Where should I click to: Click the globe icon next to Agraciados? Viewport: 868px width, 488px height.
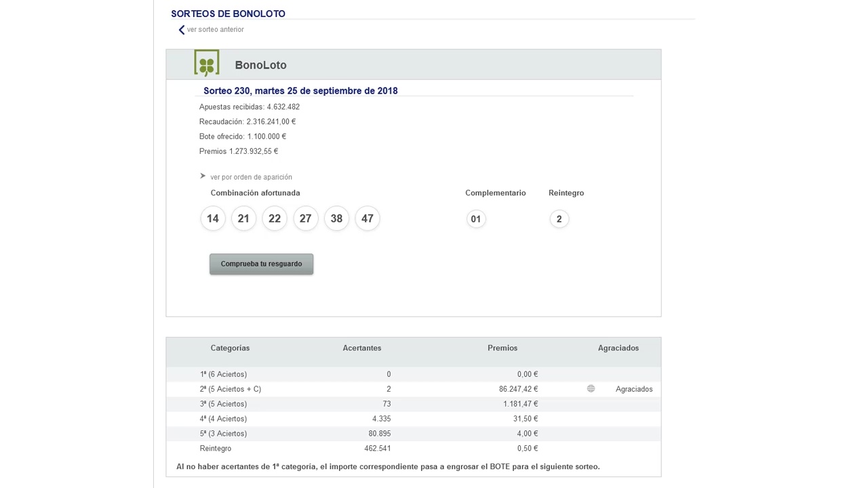(x=591, y=388)
